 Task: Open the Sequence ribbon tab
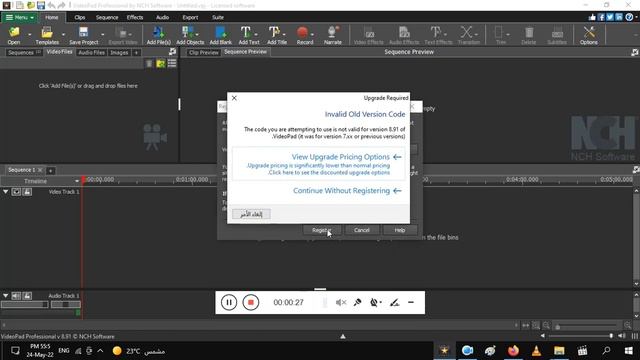[107, 17]
